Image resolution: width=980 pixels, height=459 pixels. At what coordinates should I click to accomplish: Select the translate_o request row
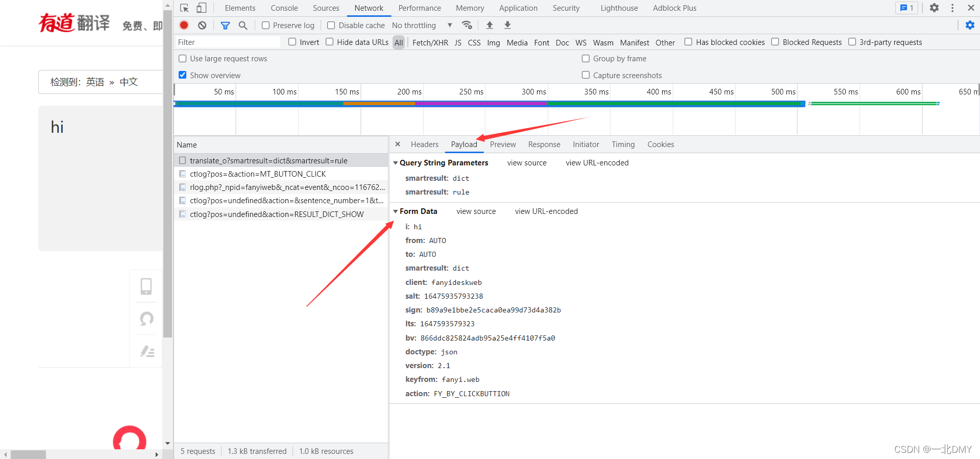point(281,161)
